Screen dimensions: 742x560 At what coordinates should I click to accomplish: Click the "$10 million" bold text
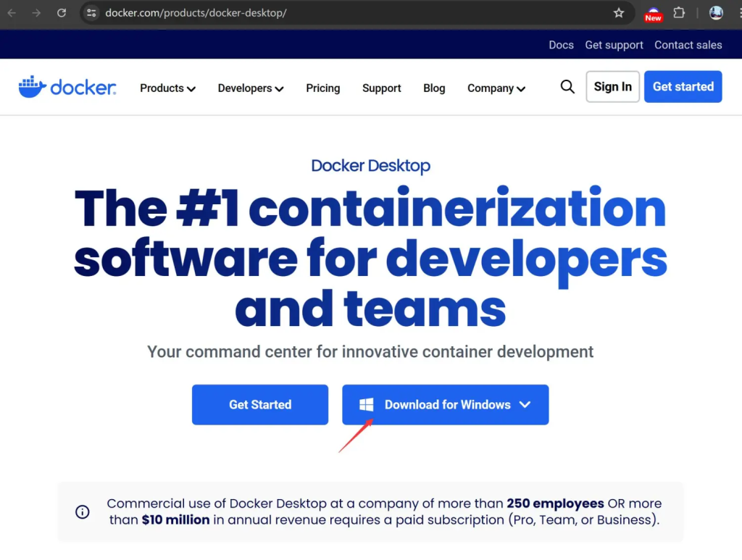[175, 520]
